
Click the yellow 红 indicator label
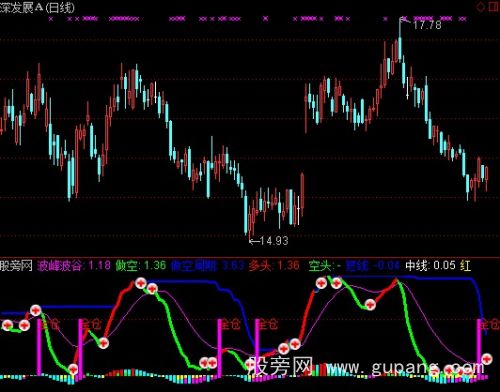[x=465, y=266]
